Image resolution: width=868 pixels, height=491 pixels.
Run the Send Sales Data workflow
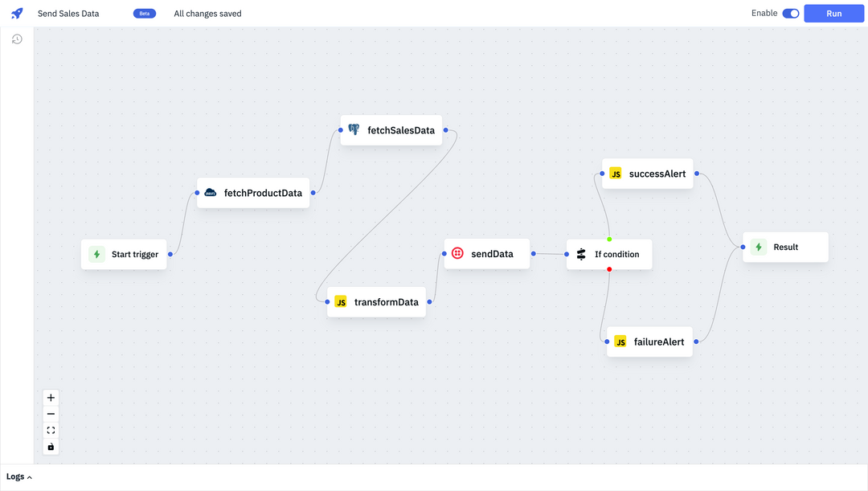click(833, 14)
